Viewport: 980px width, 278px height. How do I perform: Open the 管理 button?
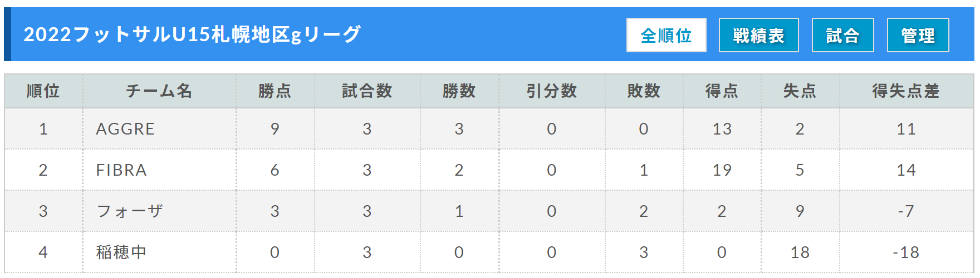918,35
